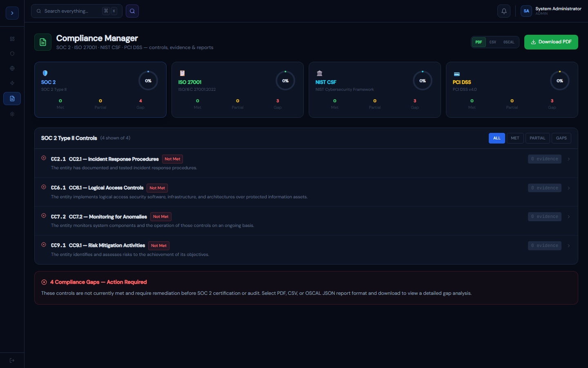The width and height of the screenshot is (588, 368).
Task: Click the '(4 shown of 4)' count label
Action: pyautogui.click(x=115, y=138)
